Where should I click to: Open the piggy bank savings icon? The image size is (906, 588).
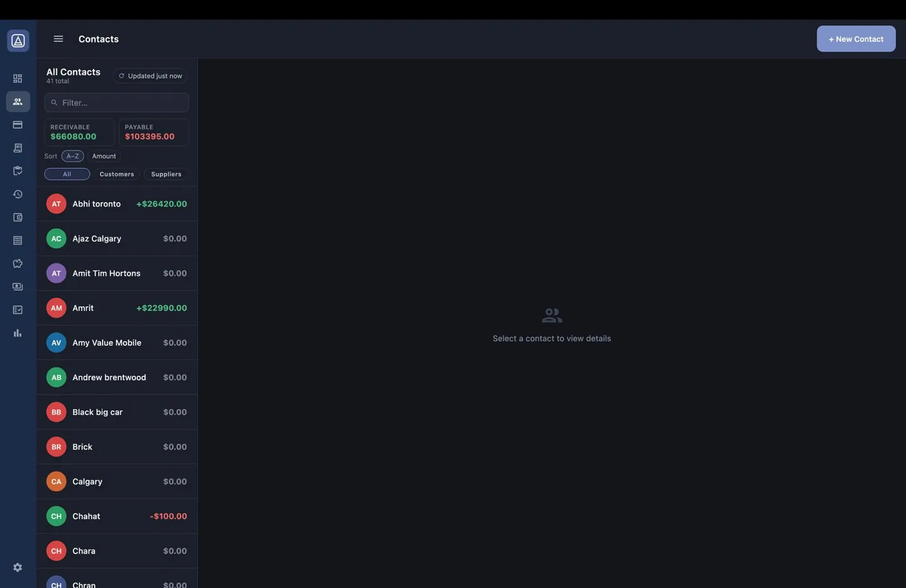click(x=18, y=263)
